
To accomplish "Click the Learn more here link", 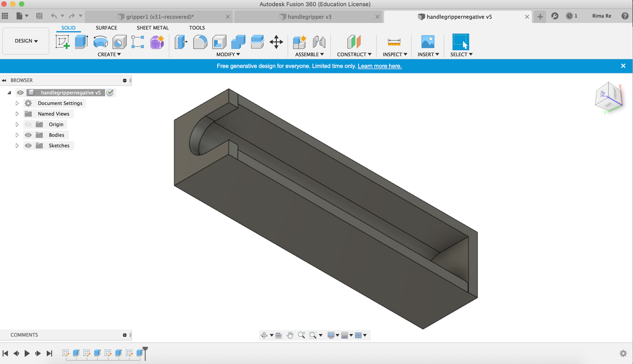I will click(x=379, y=66).
